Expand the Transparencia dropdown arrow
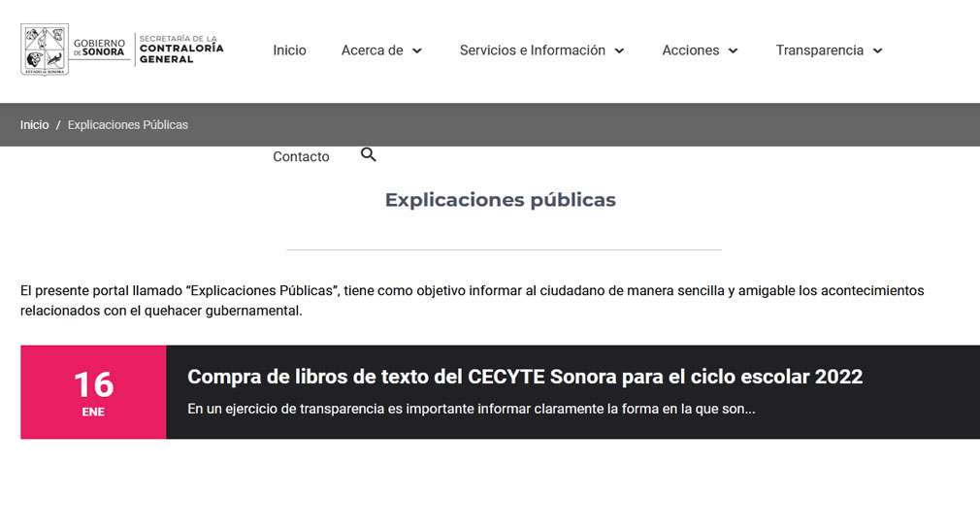Viewport: 980px width, 529px height. click(x=877, y=51)
